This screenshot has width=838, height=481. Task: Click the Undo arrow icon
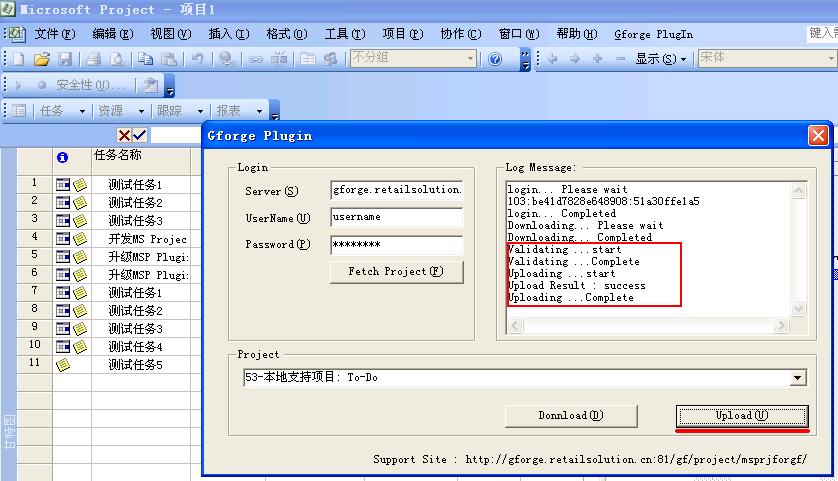(198, 58)
